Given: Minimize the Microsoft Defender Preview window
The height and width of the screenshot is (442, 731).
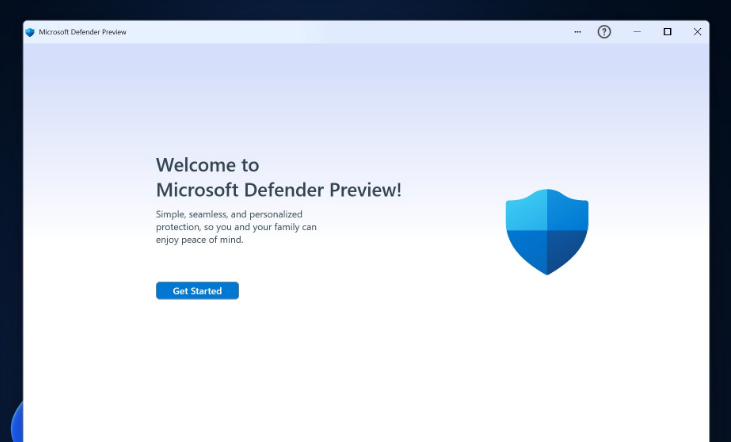Looking at the screenshot, I should pos(637,32).
